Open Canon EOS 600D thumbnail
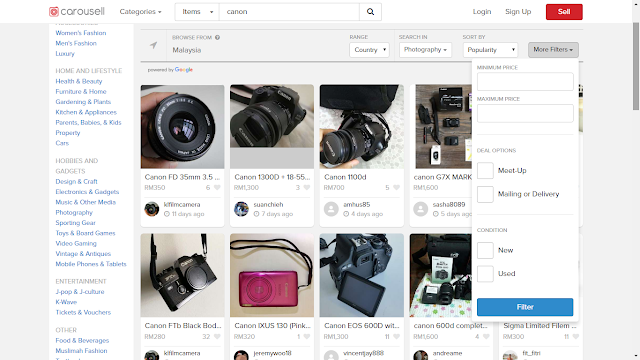640x360 pixels. [x=362, y=276]
